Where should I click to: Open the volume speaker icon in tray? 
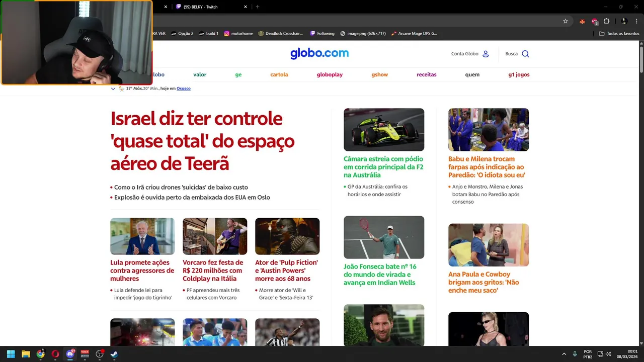coord(609,354)
